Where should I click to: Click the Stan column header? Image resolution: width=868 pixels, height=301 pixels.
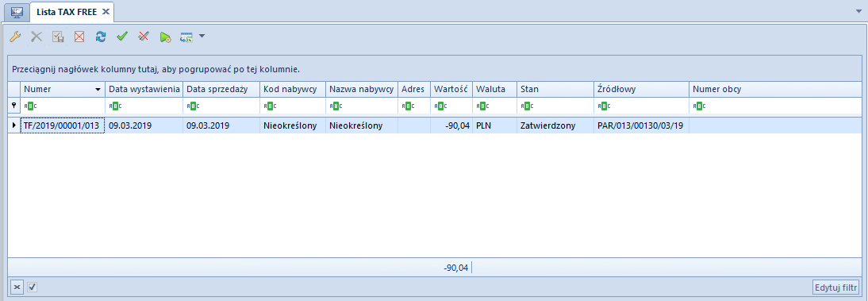pos(555,89)
